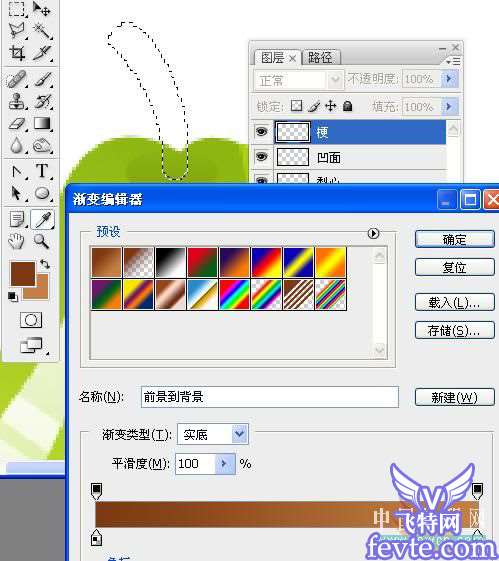Toggle lock position icon in Layers panel

coord(331,106)
